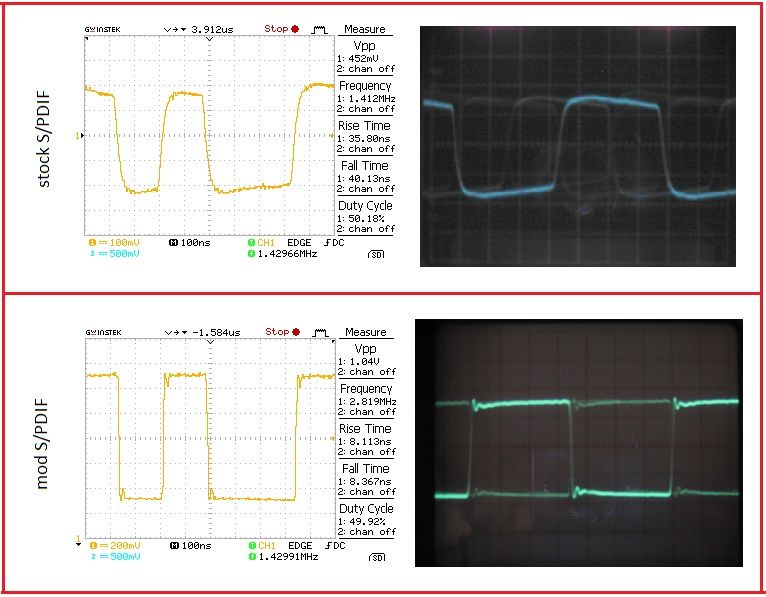Click the waveform acquisition icon in stock scope

pos(319,29)
